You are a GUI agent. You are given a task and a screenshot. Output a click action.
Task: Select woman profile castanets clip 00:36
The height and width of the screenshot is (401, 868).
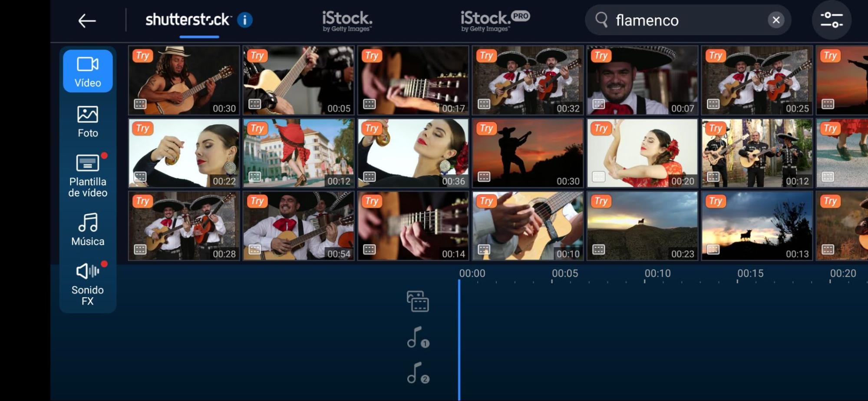(x=413, y=153)
